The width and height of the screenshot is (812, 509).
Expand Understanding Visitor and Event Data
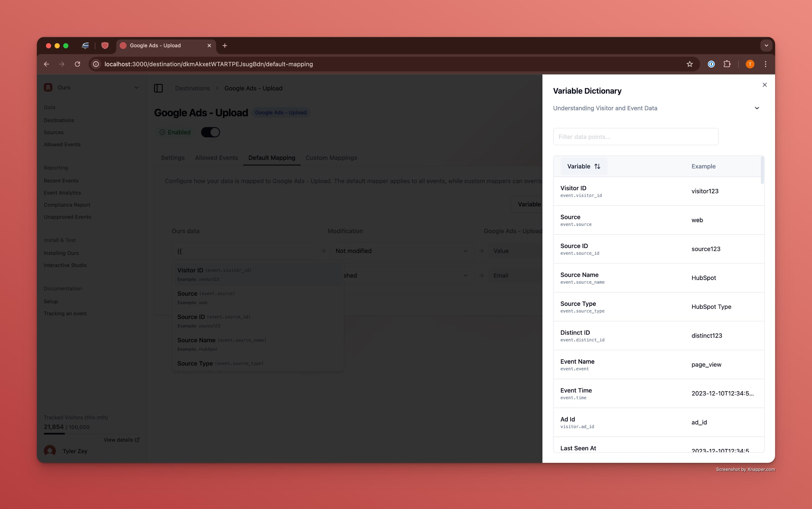click(x=757, y=108)
